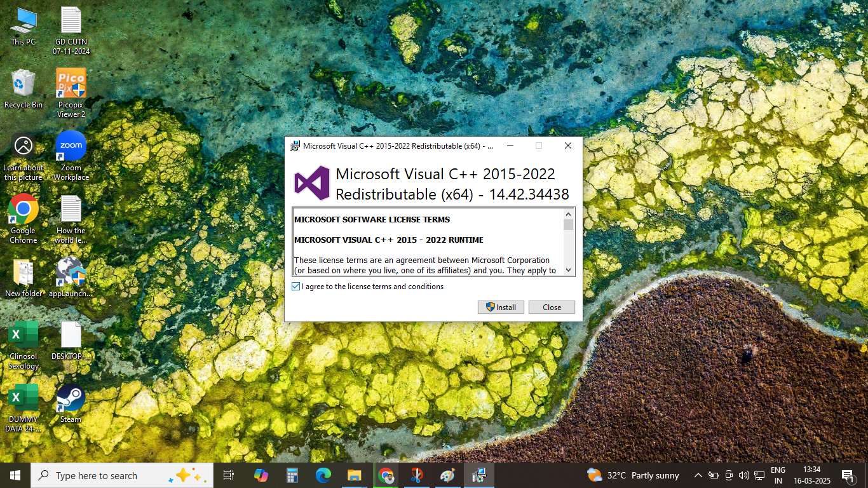
Task: Open the volume speaker tray icon
Action: [x=744, y=475]
